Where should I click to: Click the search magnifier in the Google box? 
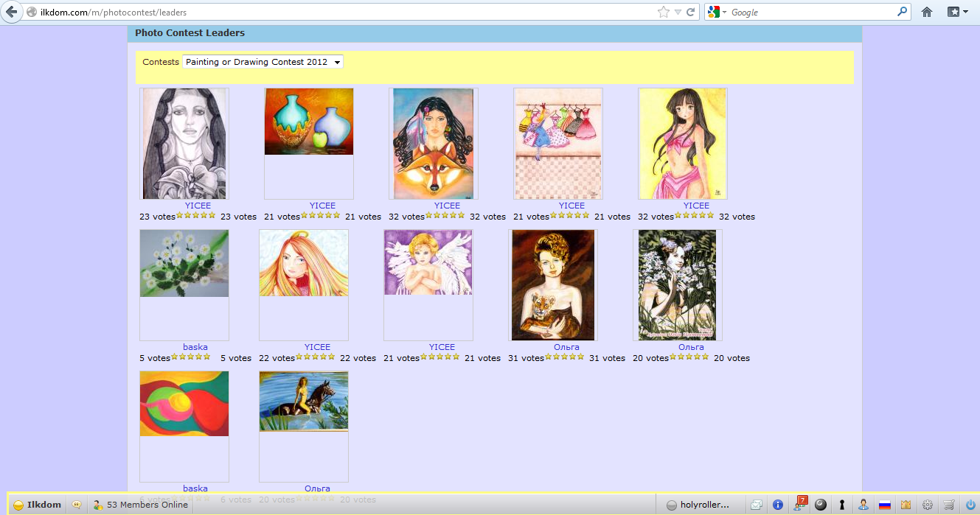pos(902,12)
